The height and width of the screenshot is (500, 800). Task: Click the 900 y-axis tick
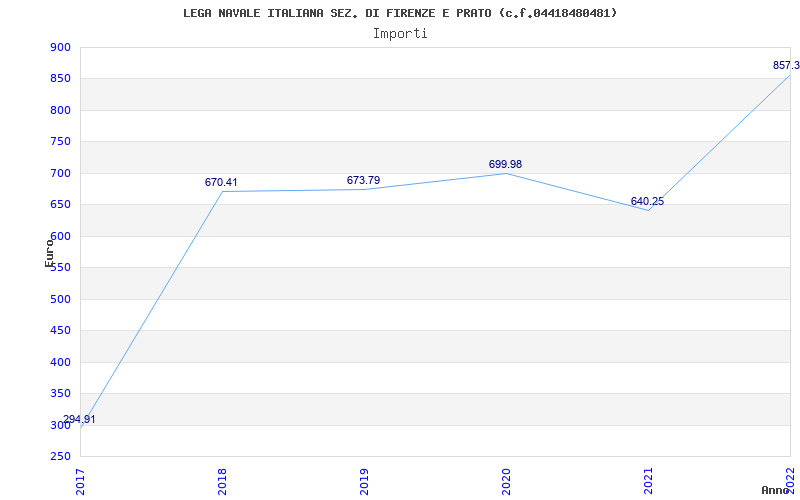[x=60, y=47]
